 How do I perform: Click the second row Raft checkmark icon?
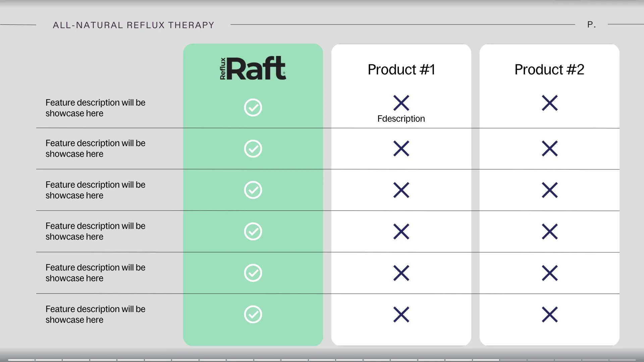pos(253,149)
